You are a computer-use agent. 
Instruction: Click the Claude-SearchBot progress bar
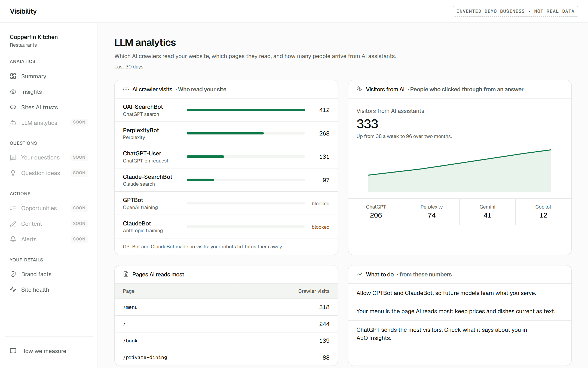pos(246,180)
